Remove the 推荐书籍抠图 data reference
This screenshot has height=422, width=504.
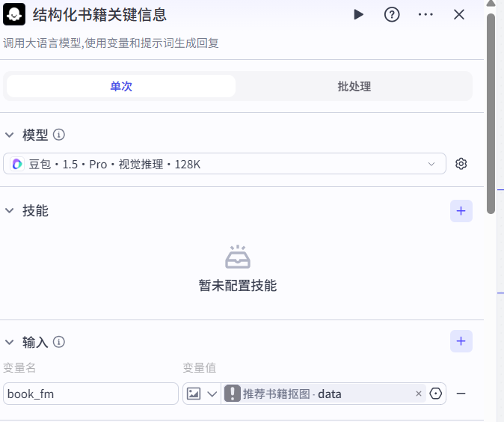coord(419,394)
